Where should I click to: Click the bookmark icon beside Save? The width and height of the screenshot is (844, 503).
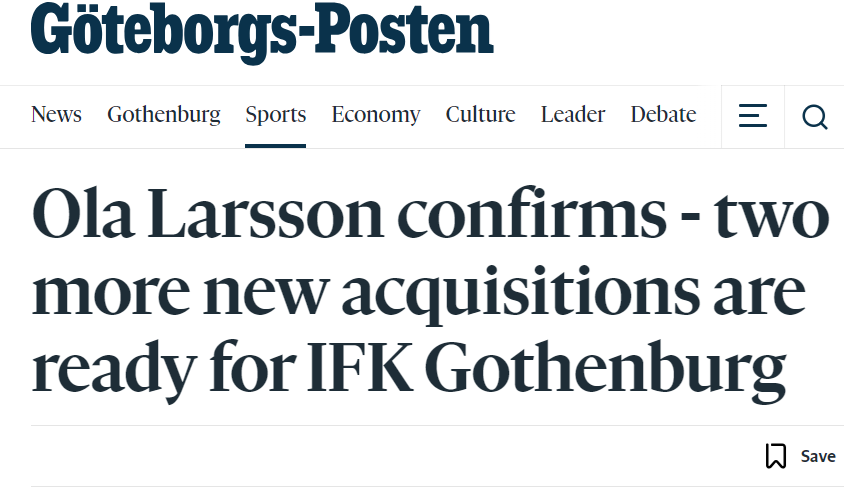pyautogui.click(x=776, y=456)
